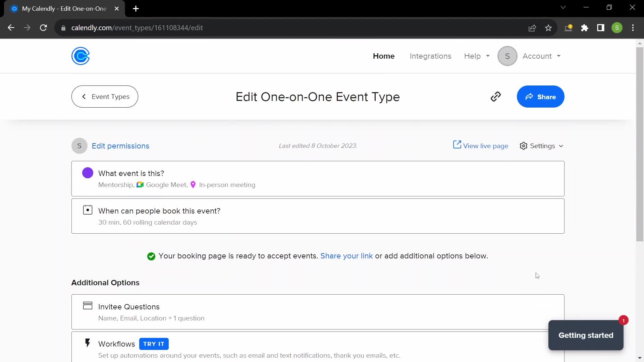Click the Share your link hyperlink

coord(346,256)
